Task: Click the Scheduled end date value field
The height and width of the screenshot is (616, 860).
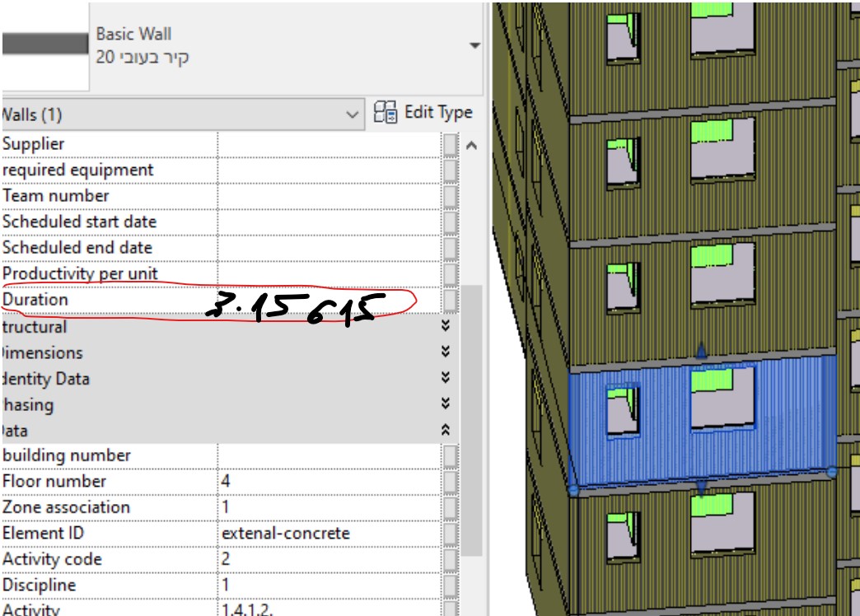Action: pos(329,248)
